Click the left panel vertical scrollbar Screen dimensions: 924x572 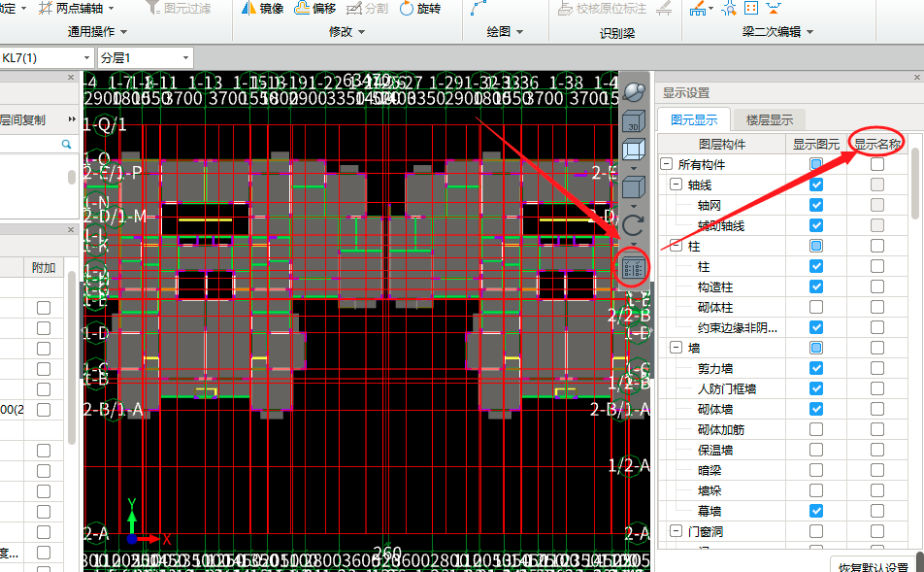tap(71, 357)
